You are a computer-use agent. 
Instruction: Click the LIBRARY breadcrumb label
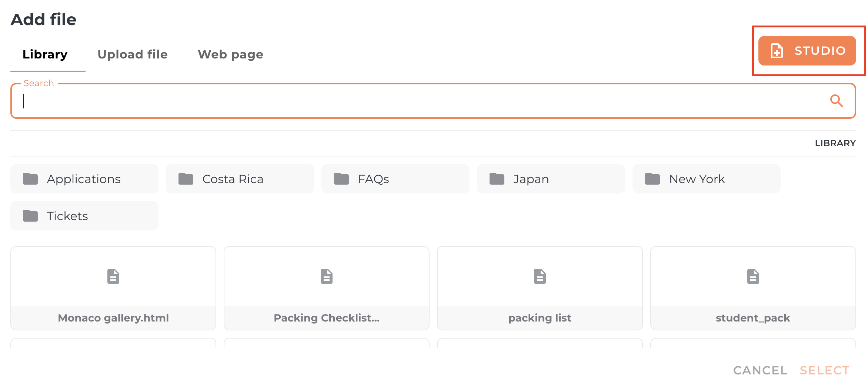coord(835,143)
